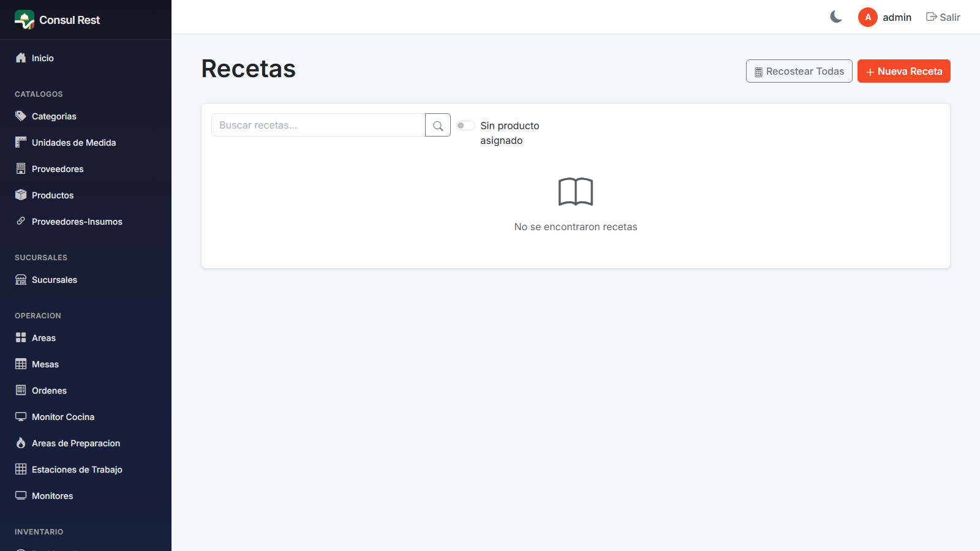The width and height of the screenshot is (980, 551).
Task: Click the magnifier search button
Action: tap(438, 125)
